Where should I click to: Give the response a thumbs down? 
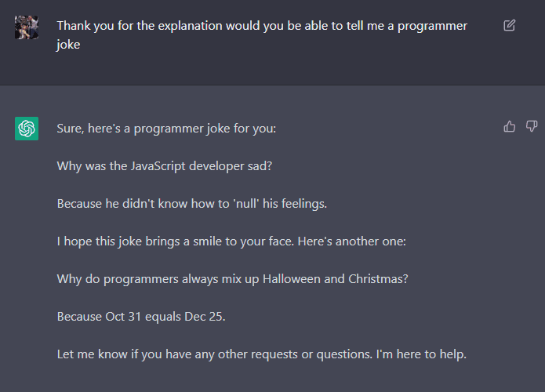532,126
